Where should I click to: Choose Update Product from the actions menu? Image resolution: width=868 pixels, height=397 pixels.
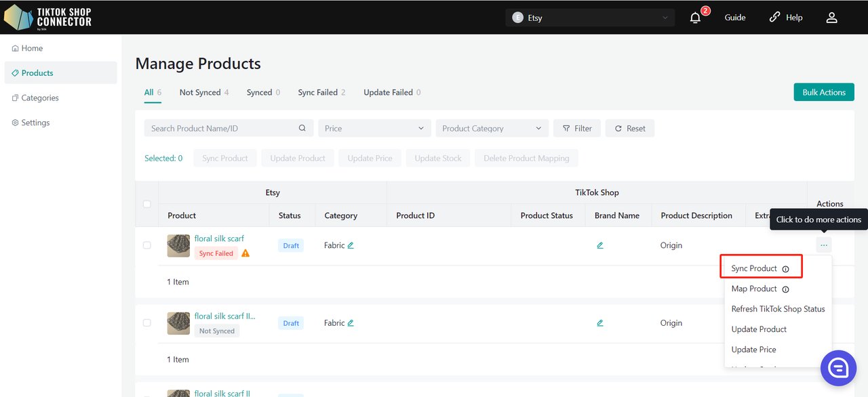778,329
